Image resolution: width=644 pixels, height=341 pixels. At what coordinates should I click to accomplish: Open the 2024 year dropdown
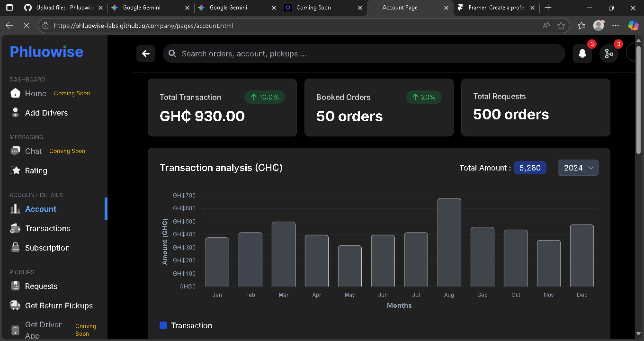pyautogui.click(x=578, y=168)
